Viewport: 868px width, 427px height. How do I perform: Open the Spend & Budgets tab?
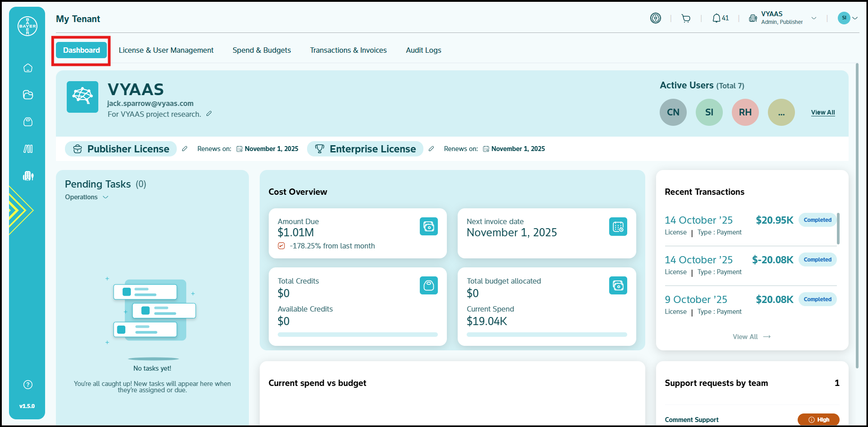262,50
